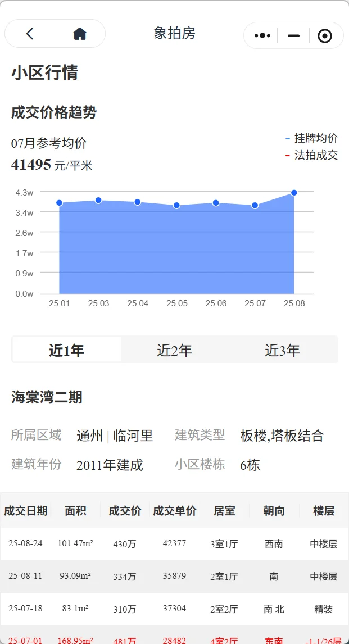This screenshot has height=644, width=349.
Task: Open the 25-08-11 transaction row
Action: [x=174, y=576]
